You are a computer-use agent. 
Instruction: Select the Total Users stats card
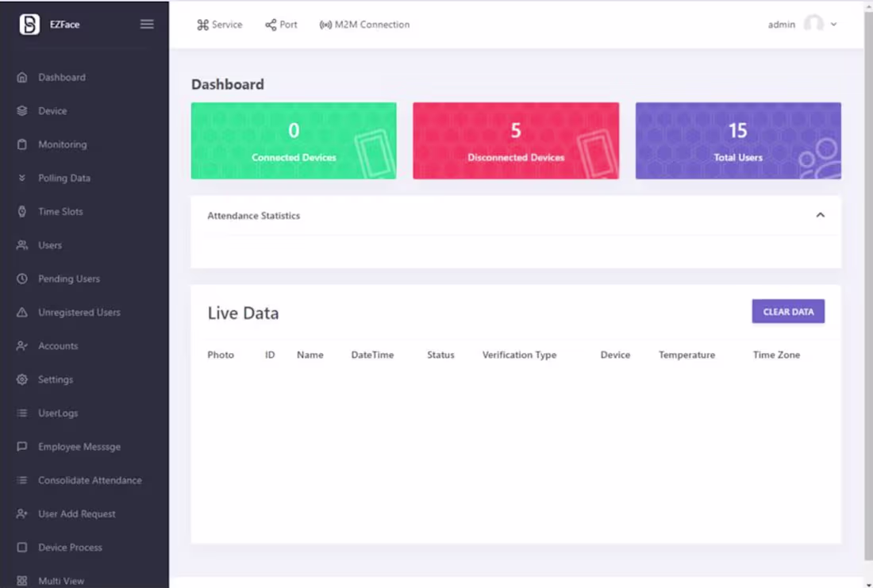pos(737,140)
